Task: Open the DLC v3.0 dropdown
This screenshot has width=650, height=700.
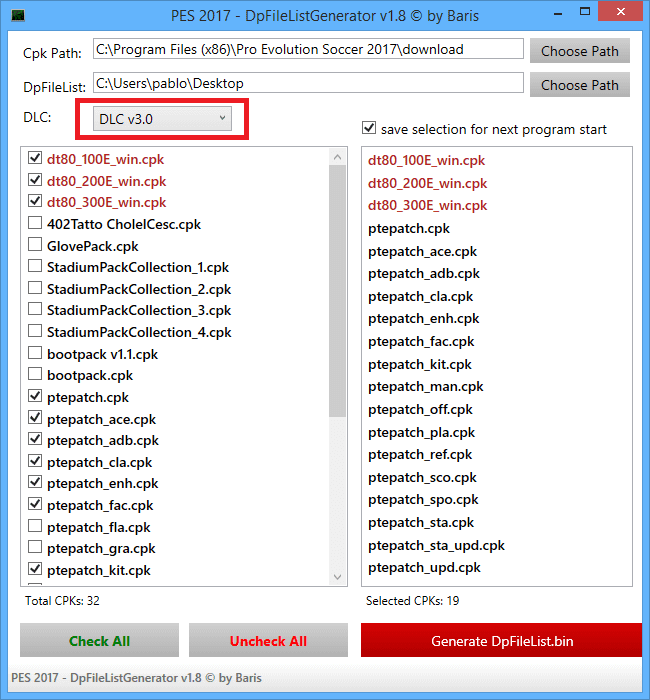Action: pos(162,119)
